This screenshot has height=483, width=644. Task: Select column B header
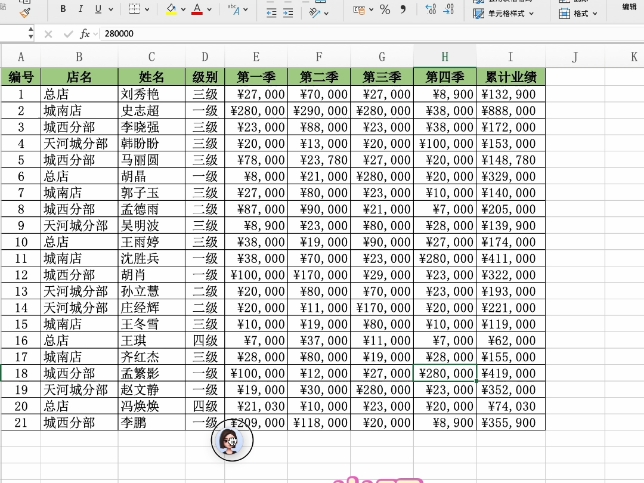pos(79,57)
